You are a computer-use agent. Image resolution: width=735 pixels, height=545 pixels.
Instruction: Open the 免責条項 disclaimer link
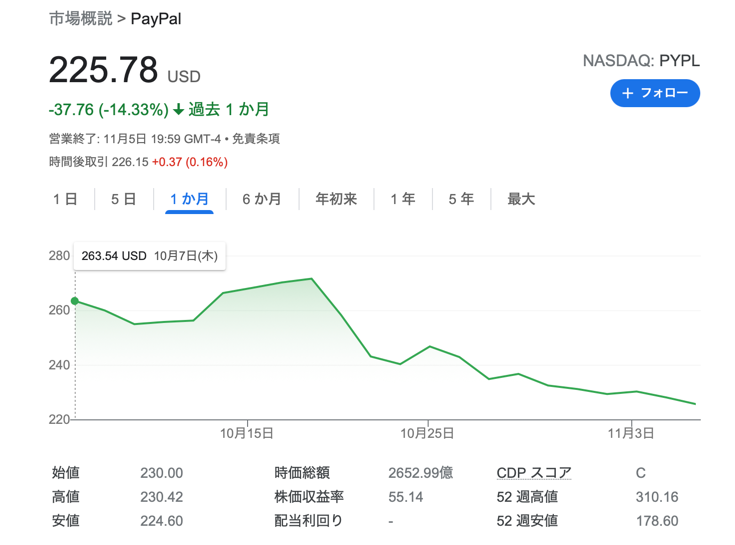tap(256, 139)
